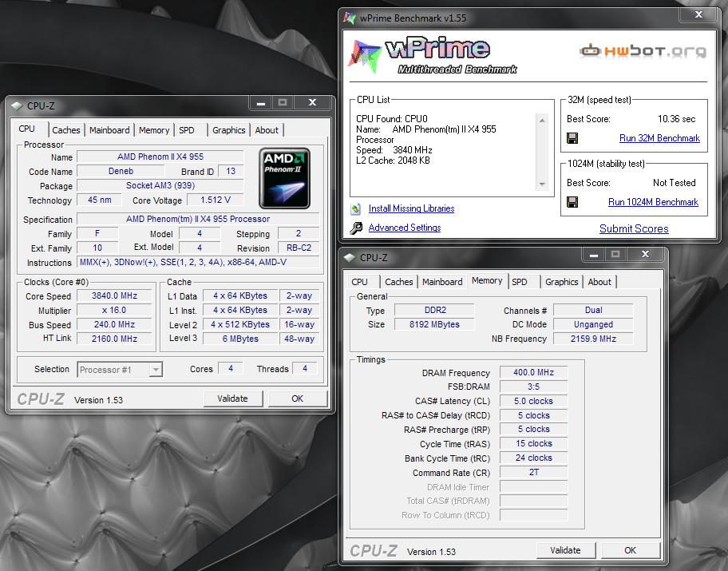Click Validate in Memory CPU-Z window
The image size is (728, 571).
click(565, 550)
